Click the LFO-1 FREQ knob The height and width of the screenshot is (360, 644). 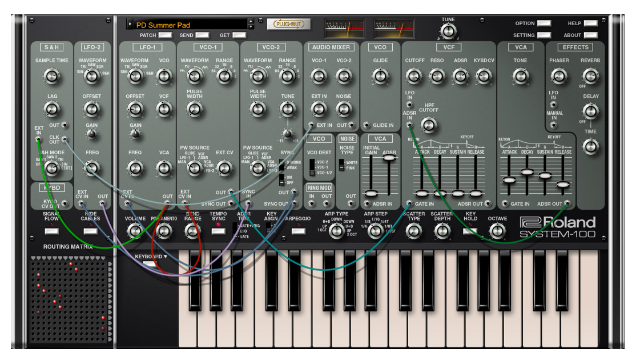135,167
